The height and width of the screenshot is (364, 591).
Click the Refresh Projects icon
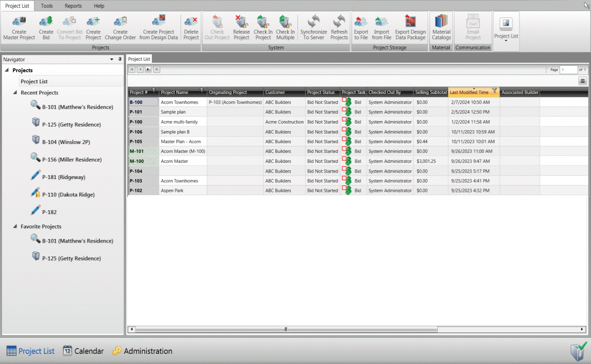pyautogui.click(x=339, y=22)
